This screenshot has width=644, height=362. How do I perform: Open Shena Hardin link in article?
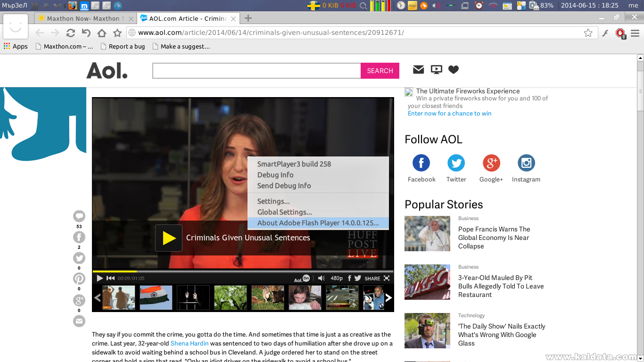pyautogui.click(x=190, y=343)
